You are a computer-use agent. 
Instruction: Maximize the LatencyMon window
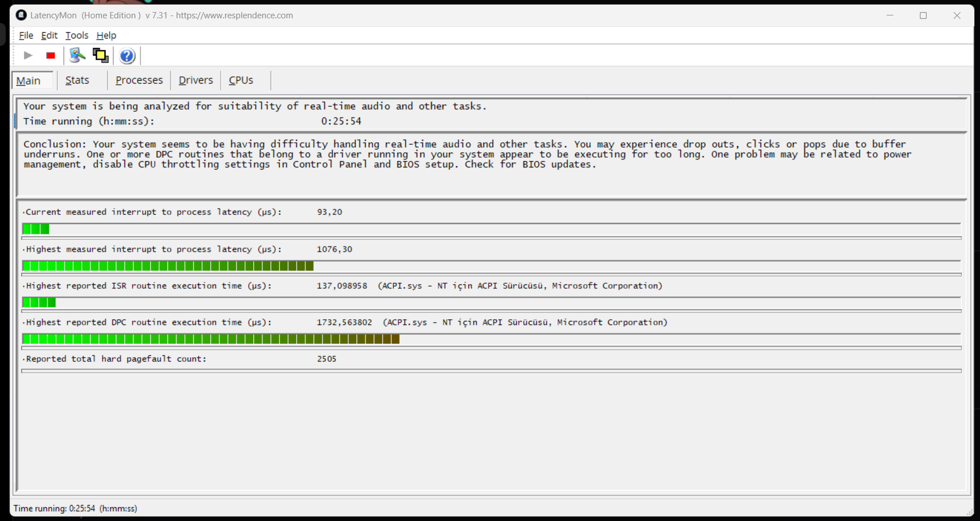coord(923,15)
